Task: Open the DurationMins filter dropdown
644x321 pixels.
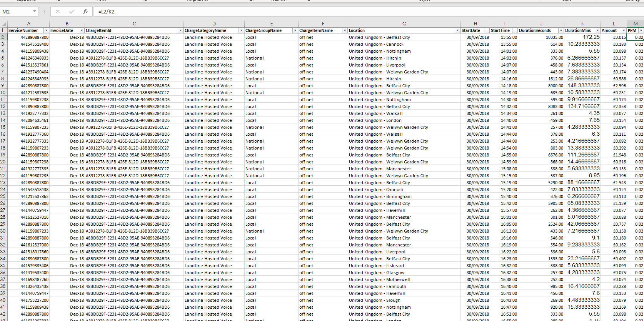Action: [597, 30]
